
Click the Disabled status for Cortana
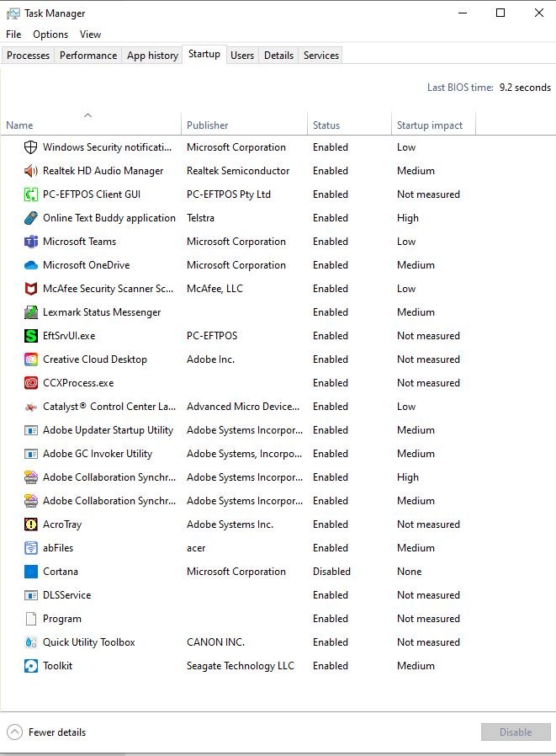point(331,572)
